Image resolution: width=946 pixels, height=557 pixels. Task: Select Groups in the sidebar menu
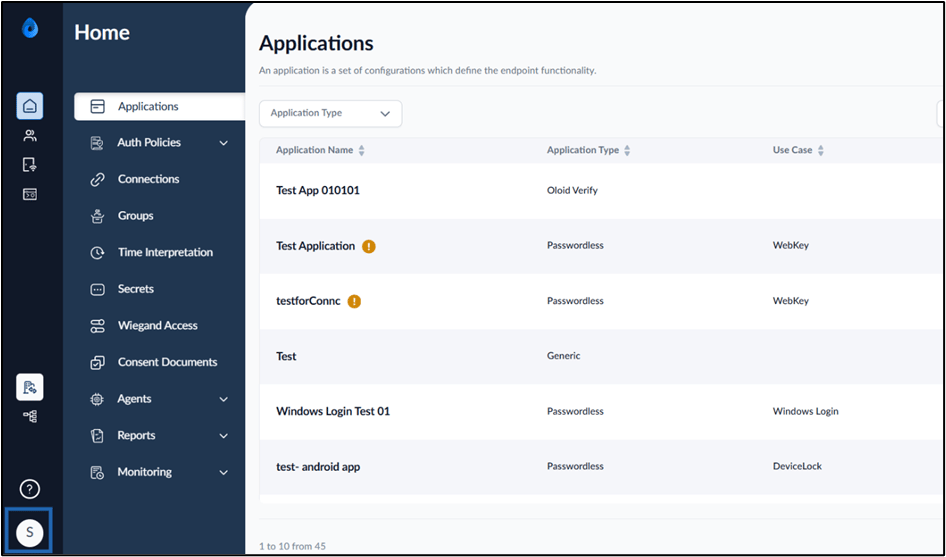(136, 215)
